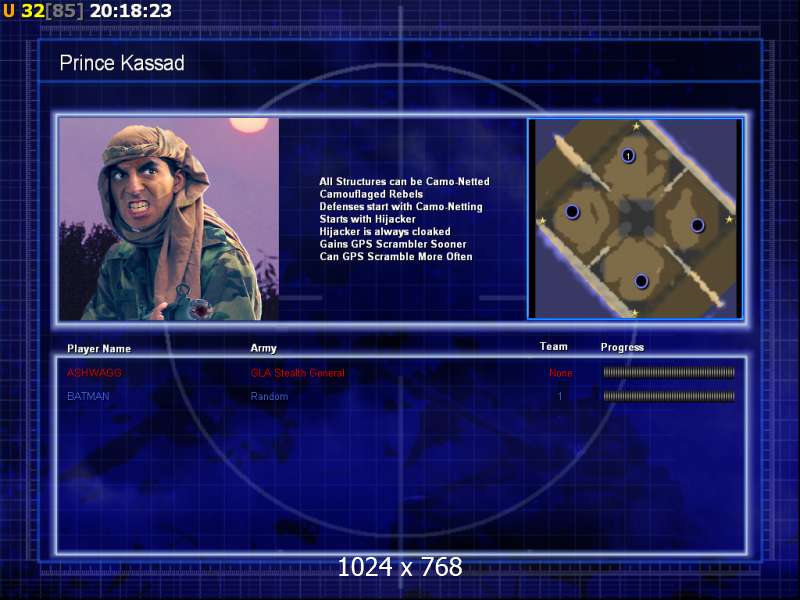800x600 pixels.
Task: Click the 20:18:23 clock overlay
Action: (131, 11)
